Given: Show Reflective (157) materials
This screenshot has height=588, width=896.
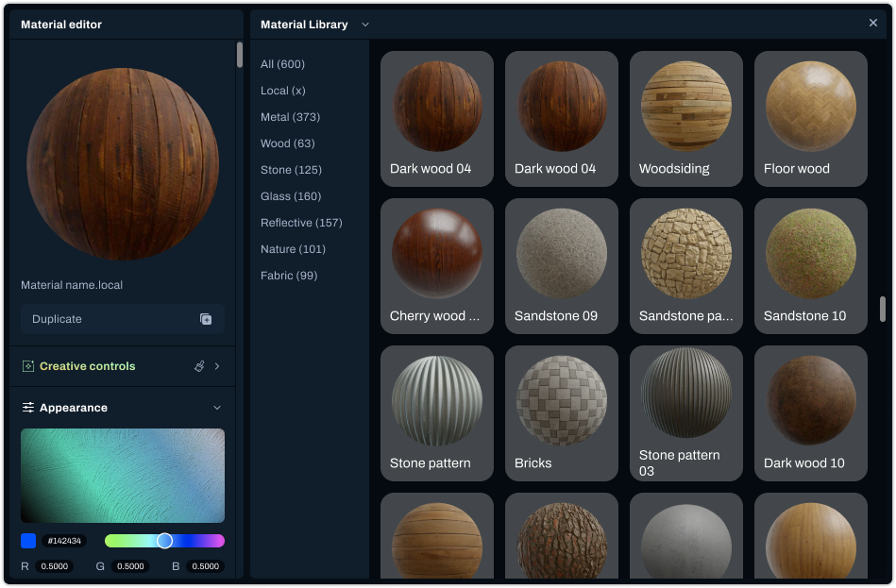Looking at the screenshot, I should (x=301, y=223).
